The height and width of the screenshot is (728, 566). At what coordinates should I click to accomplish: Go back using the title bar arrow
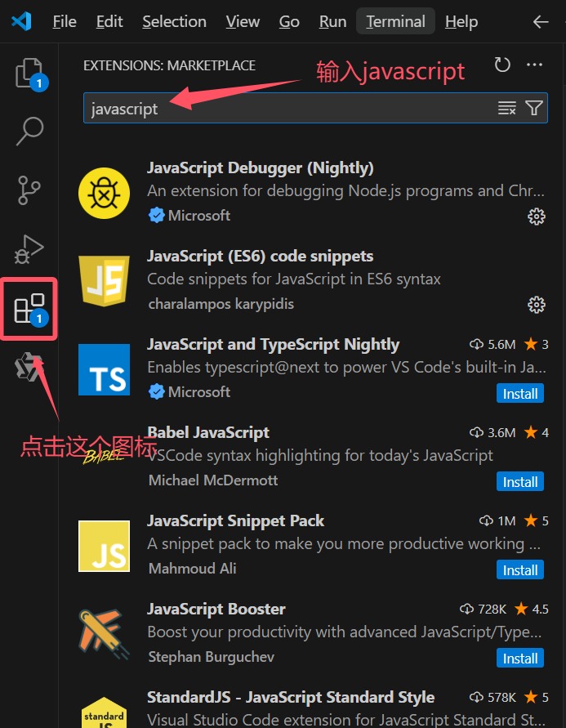click(x=541, y=22)
